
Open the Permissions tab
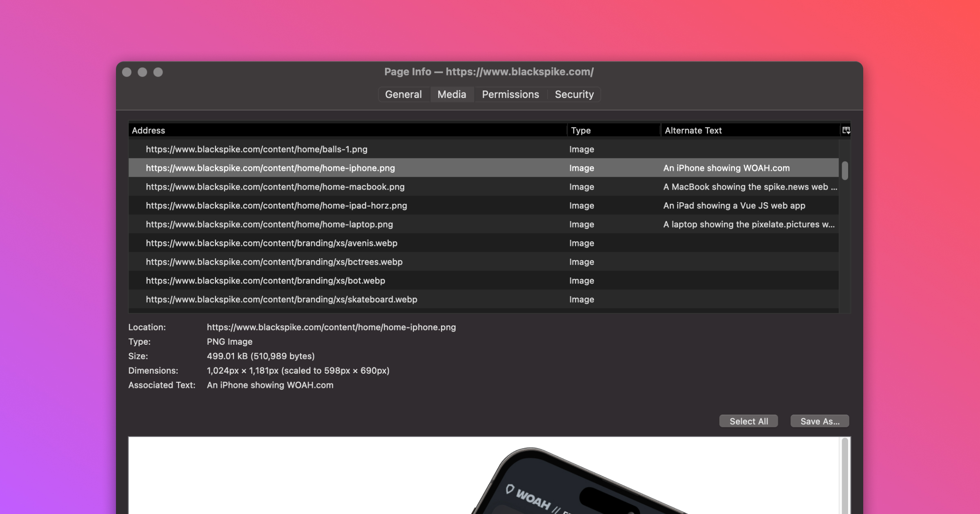coord(510,94)
